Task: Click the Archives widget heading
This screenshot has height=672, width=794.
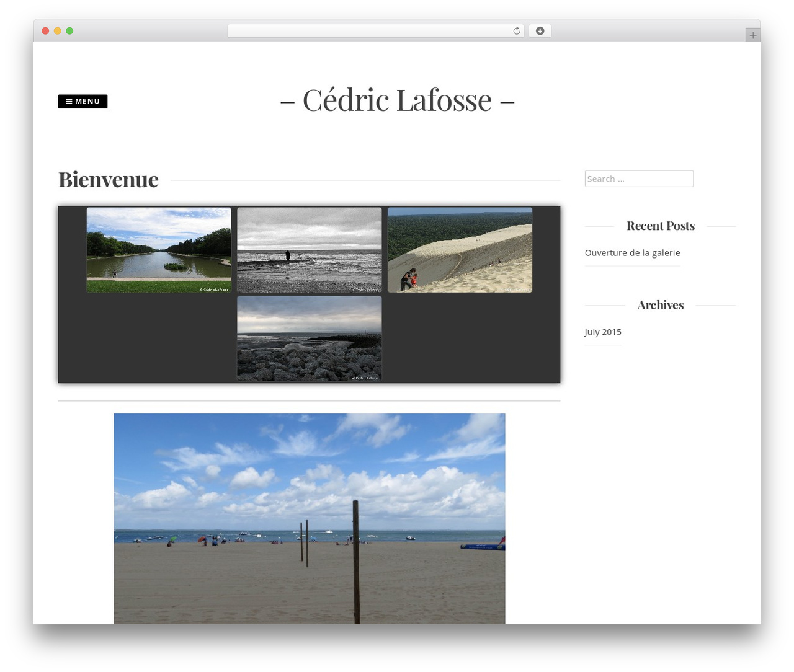Action: (661, 305)
